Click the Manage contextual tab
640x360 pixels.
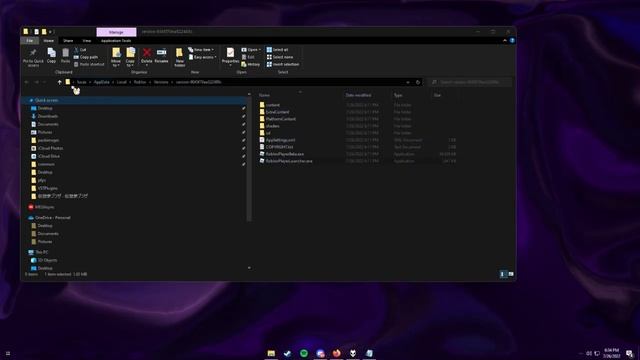coord(116,32)
